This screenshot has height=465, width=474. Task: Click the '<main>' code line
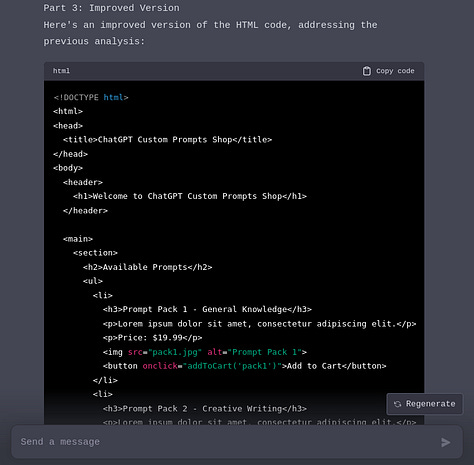(78, 239)
